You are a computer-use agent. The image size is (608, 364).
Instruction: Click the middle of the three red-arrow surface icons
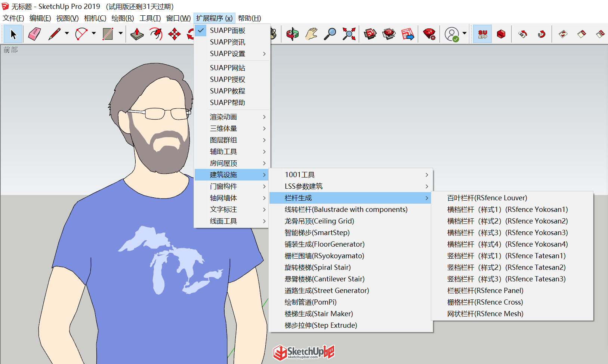[582, 34]
